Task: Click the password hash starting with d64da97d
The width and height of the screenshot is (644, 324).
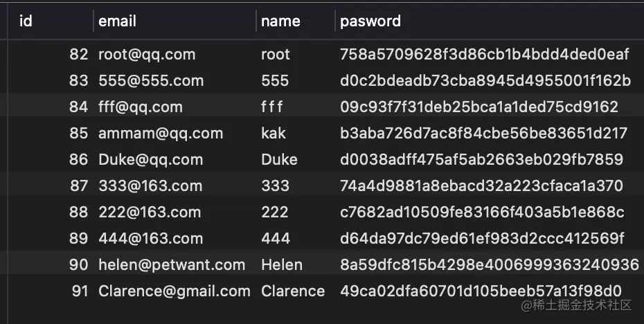Action: tap(483, 238)
